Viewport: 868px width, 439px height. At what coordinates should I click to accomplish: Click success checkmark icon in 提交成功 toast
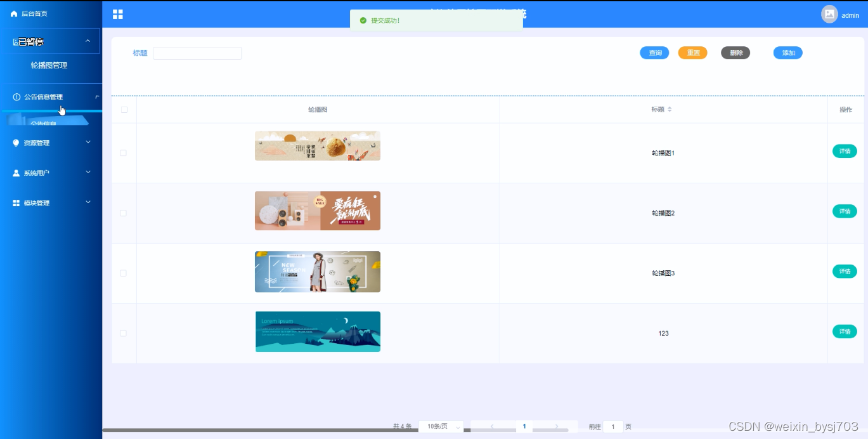click(x=363, y=20)
